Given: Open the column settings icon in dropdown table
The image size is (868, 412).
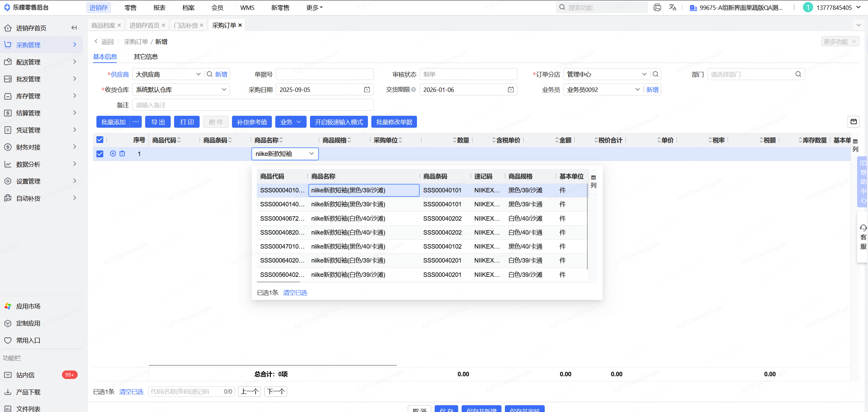Looking at the screenshot, I should (593, 177).
